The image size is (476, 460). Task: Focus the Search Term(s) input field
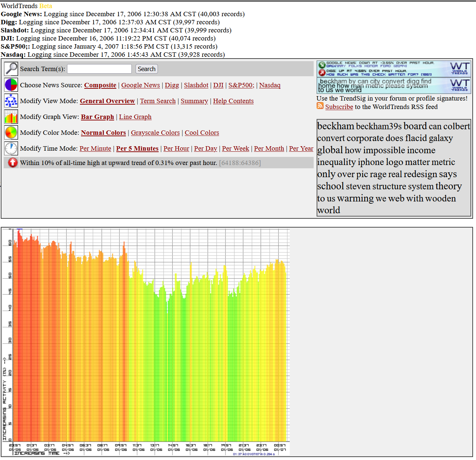coord(99,69)
